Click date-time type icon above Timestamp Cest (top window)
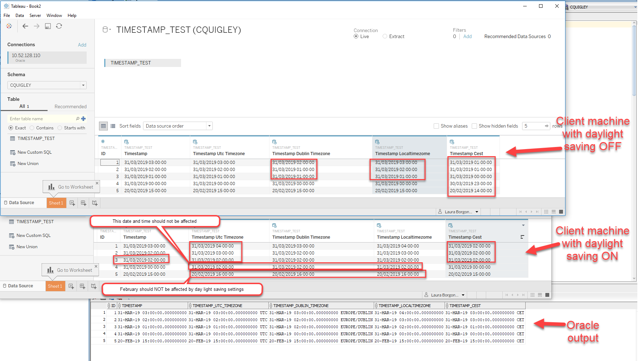644x361 pixels. pyautogui.click(x=452, y=142)
